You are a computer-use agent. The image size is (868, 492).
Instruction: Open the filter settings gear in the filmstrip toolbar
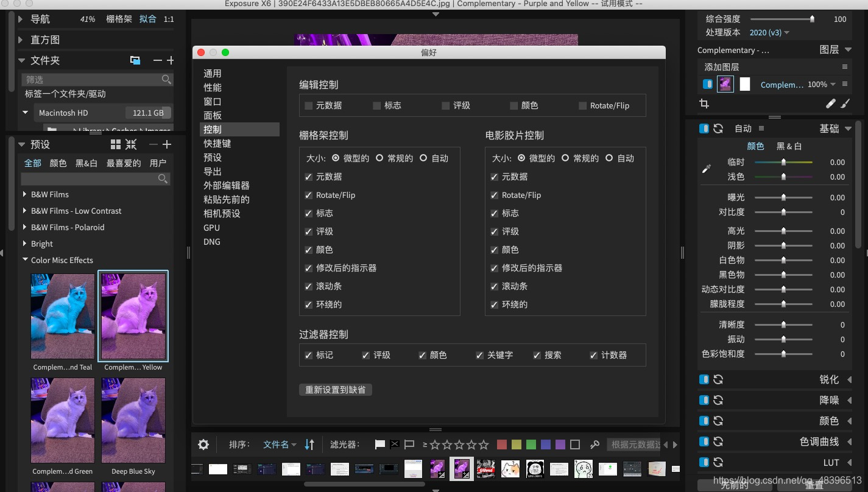coord(203,445)
